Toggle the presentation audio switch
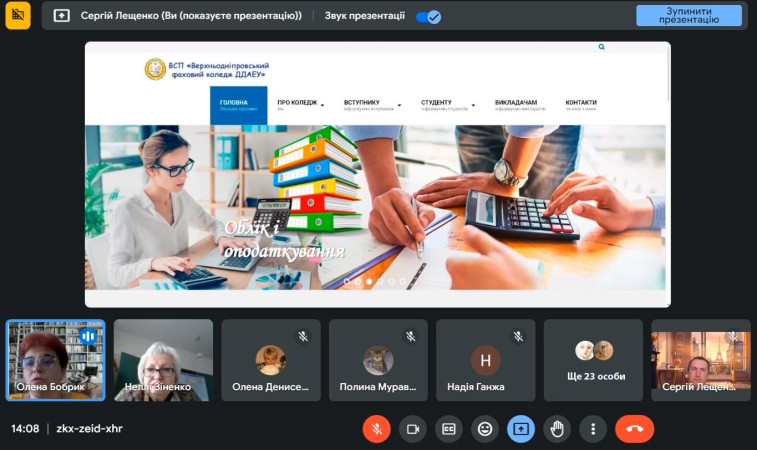 428,16
